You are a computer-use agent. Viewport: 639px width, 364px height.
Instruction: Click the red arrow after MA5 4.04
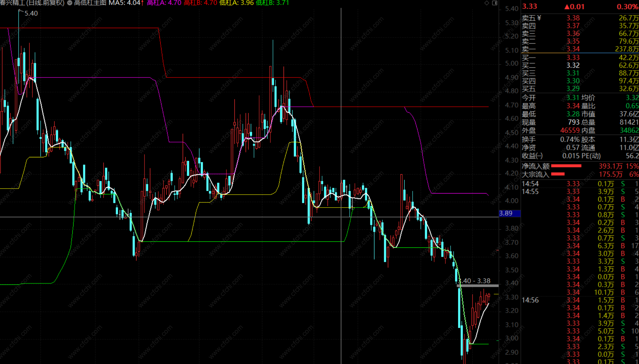click(x=142, y=3)
